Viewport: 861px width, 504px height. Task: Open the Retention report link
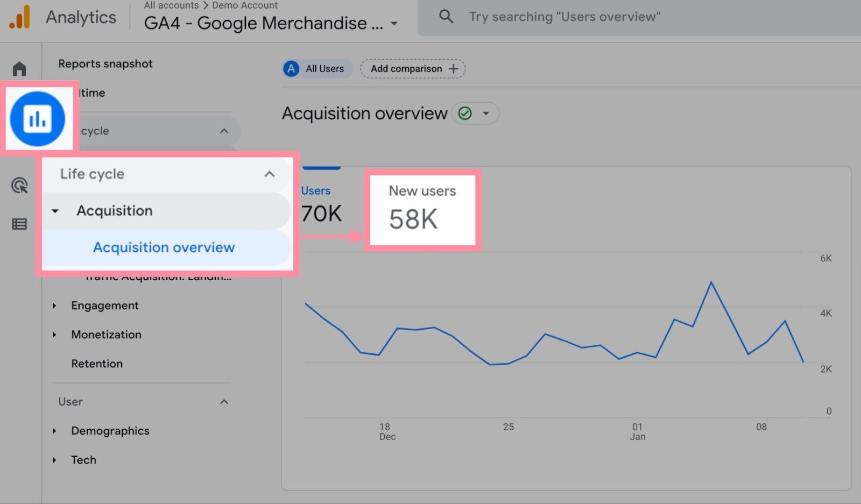97,364
